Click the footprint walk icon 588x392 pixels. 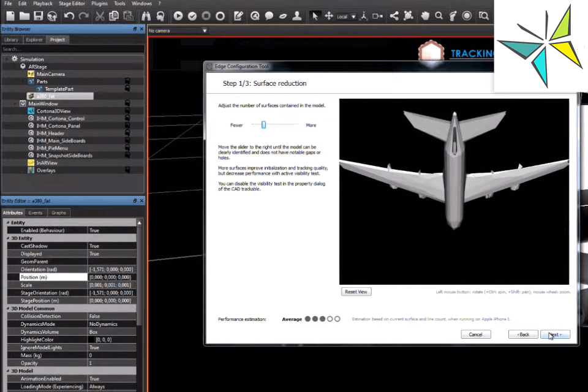tap(453, 16)
